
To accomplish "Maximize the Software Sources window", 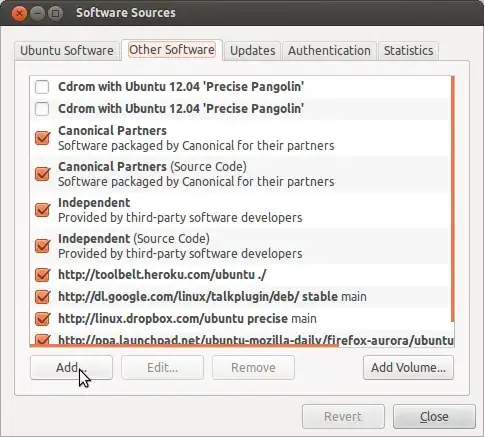I will coord(55,13).
